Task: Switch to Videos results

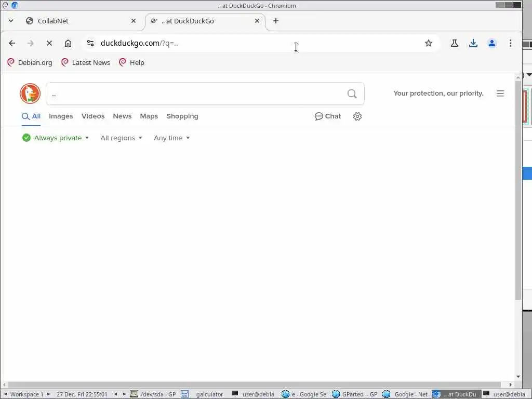Action: point(93,116)
